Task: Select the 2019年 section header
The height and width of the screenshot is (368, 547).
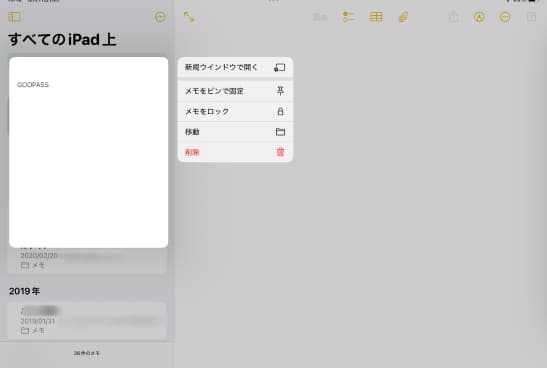Action: [x=24, y=291]
